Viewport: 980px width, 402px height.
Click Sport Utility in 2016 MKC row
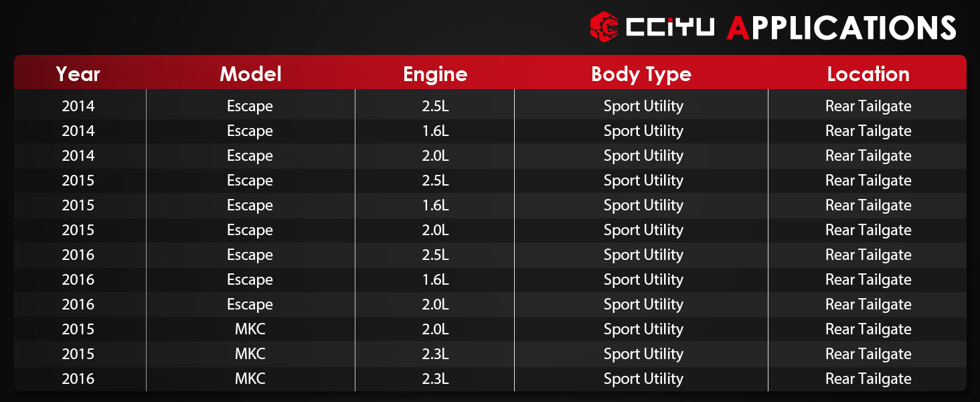tap(643, 379)
